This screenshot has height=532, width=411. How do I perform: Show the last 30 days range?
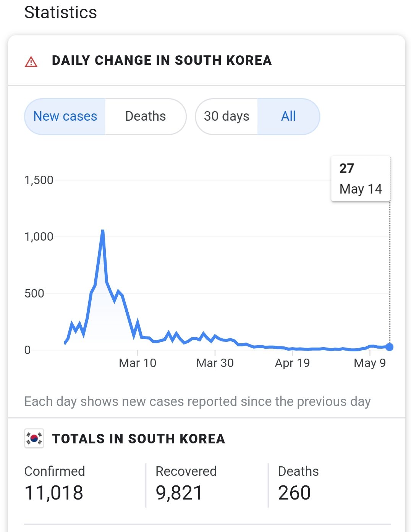pyautogui.click(x=227, y=116)
